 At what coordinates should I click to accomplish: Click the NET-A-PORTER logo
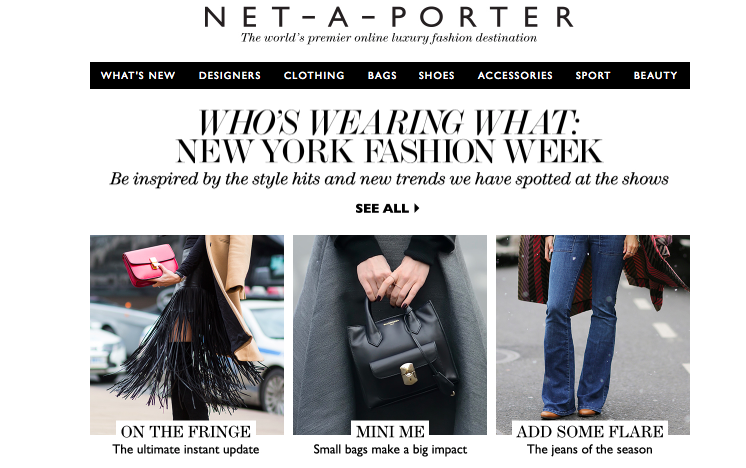pyautogui.click(x=389, y=17)
